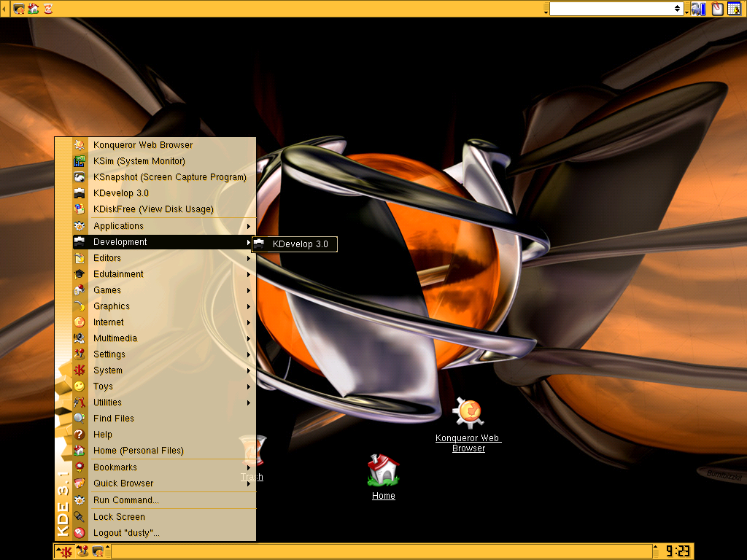Click the show desktop icon in top panel
Viewport: 747px width, 560px height.
(19, 8)
